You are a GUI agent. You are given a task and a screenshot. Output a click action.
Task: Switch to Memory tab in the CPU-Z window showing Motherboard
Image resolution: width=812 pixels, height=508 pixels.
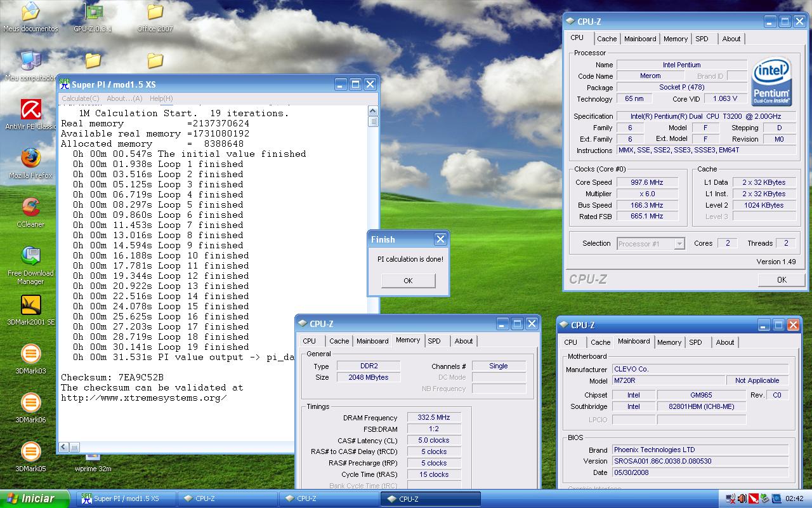(669, 342)
